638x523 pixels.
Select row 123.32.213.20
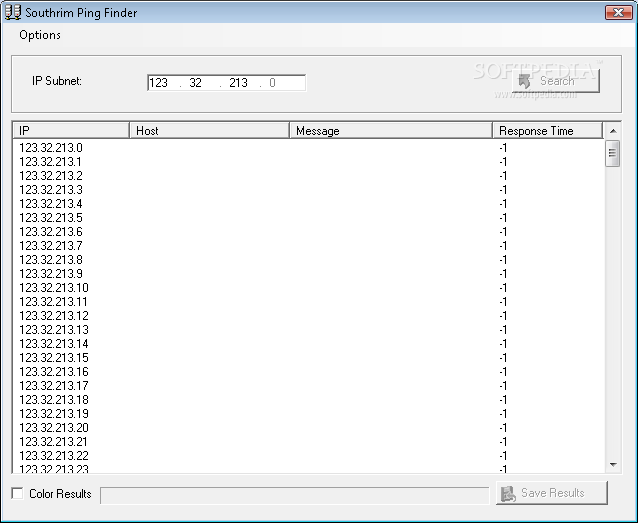pos(308,428)
